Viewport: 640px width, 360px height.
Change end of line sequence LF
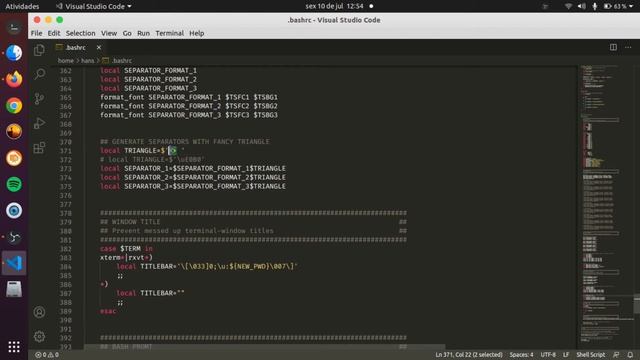[566, 355]
